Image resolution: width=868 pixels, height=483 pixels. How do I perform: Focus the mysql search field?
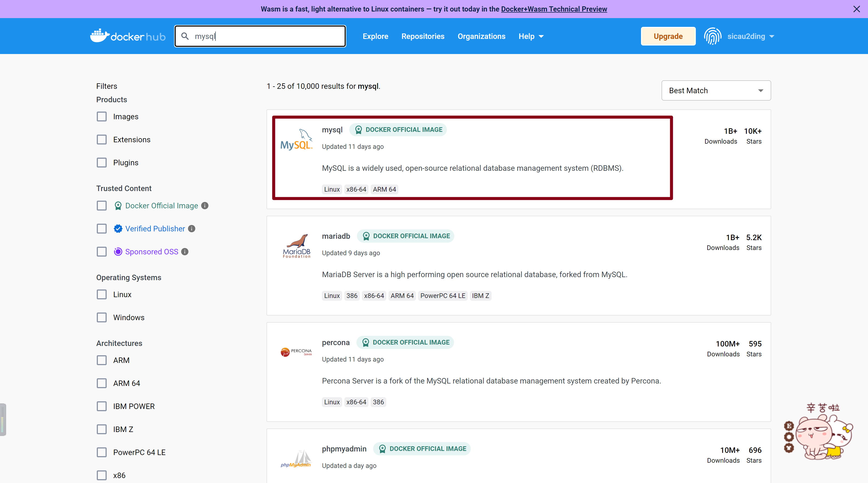[x=260, y=36]
